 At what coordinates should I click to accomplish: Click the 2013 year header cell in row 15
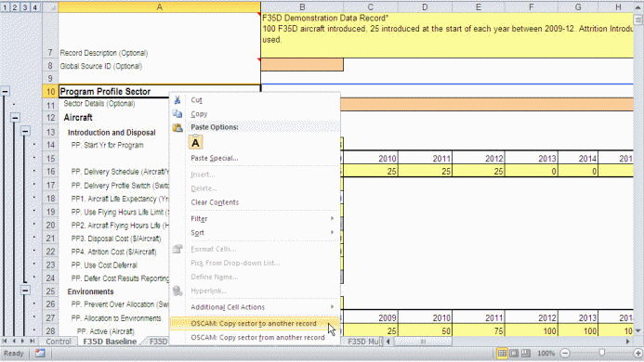click(531, 158)
